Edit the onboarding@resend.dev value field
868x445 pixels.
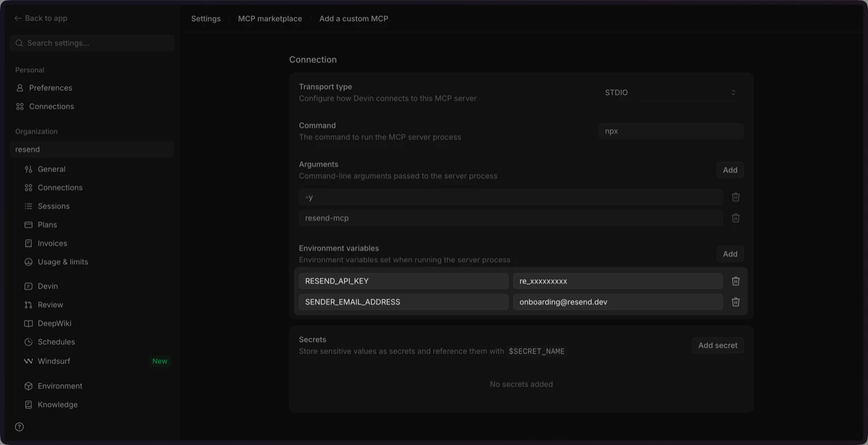coord(617,301)
